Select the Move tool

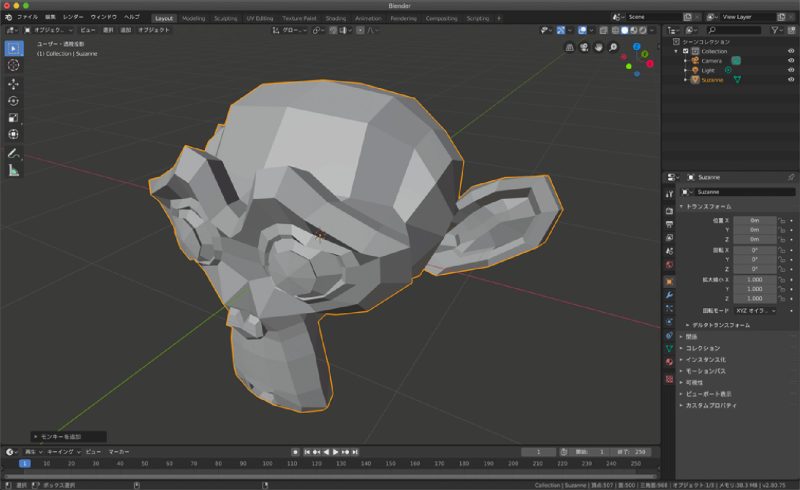pos(14,84)
